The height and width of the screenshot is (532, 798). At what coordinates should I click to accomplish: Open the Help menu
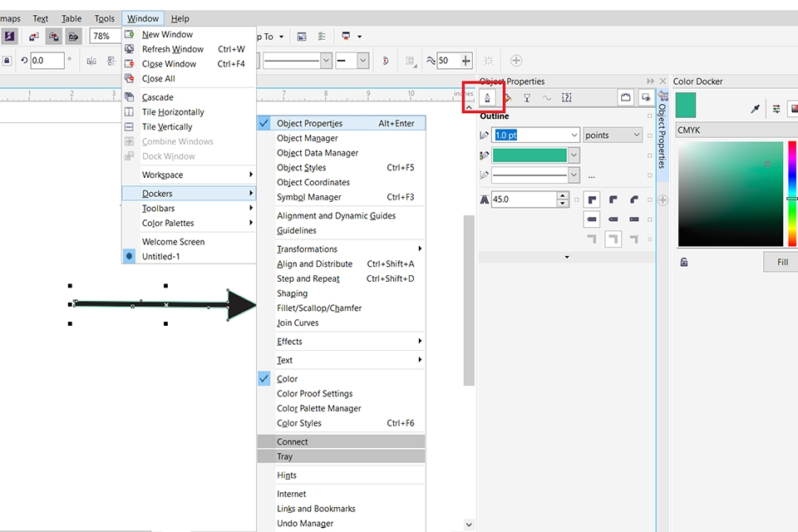(x=180, y=18)
